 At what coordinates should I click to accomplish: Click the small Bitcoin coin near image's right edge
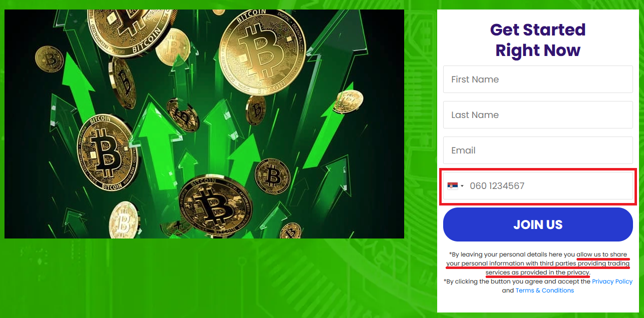[x=349, y=101]
